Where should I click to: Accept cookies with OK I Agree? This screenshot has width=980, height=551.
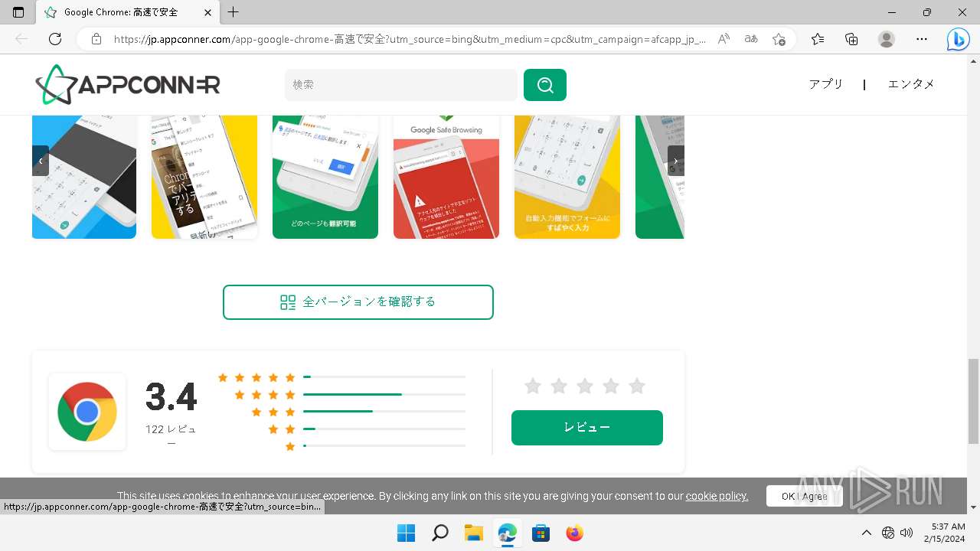click(x=805, y=496)
